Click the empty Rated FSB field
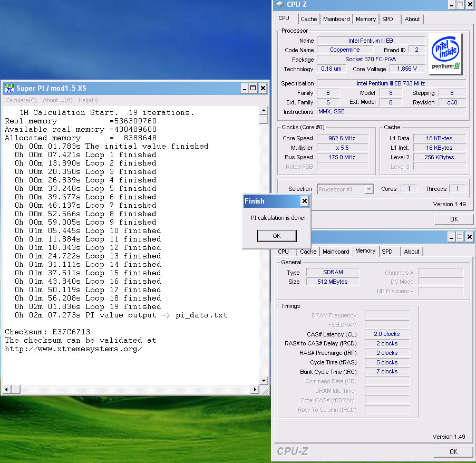Image resolution: width=476 pixels, height=463 pixels. point(342,167)
